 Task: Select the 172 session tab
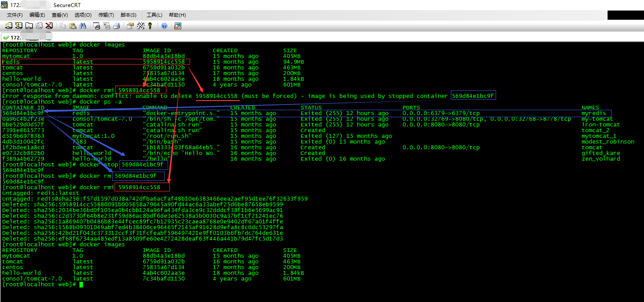[x=27, y=38]
